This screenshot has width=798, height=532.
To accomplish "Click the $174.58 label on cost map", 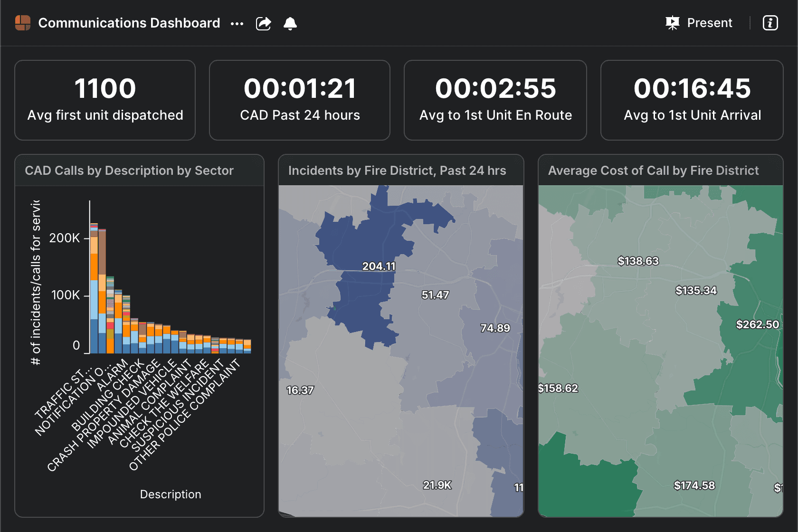I will tap(694, 485).
